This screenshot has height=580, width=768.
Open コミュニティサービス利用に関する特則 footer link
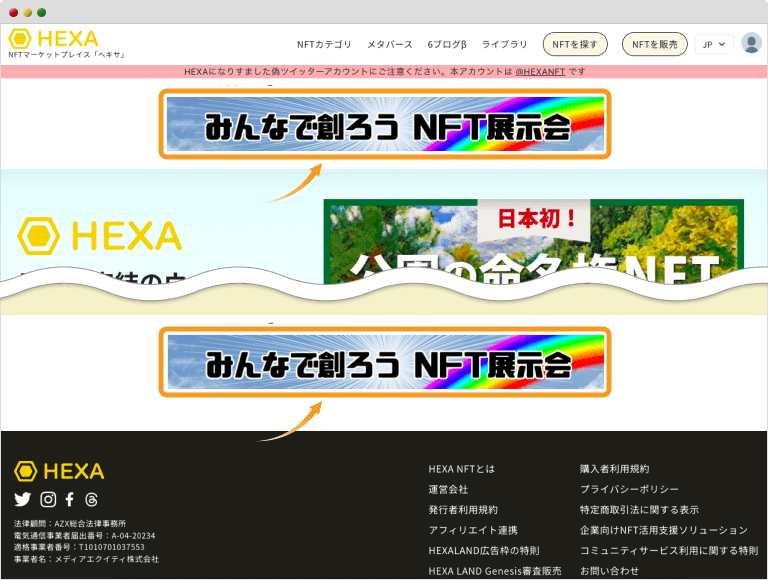click(669, 551)
